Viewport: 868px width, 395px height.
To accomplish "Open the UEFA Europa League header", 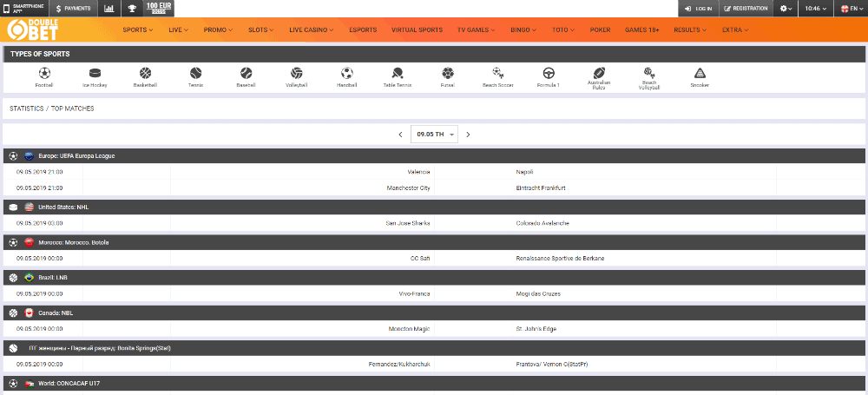I will (433, 155).
